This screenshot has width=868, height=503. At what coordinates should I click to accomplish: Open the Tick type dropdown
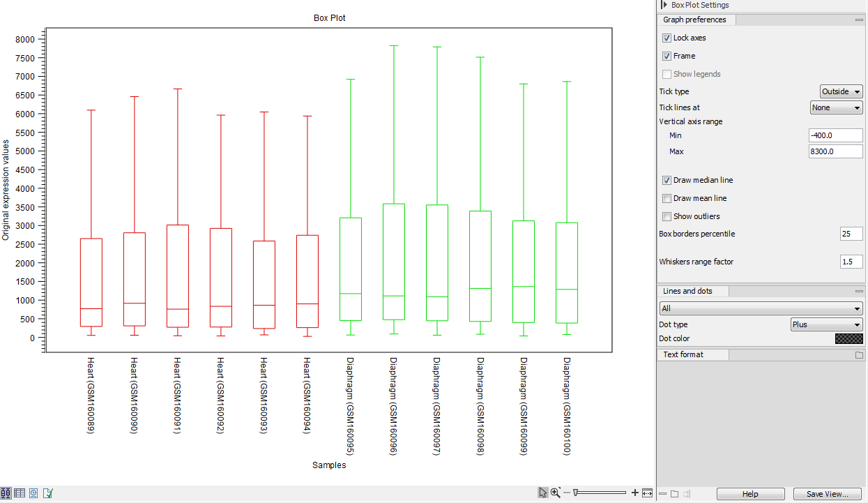[841, 91]
